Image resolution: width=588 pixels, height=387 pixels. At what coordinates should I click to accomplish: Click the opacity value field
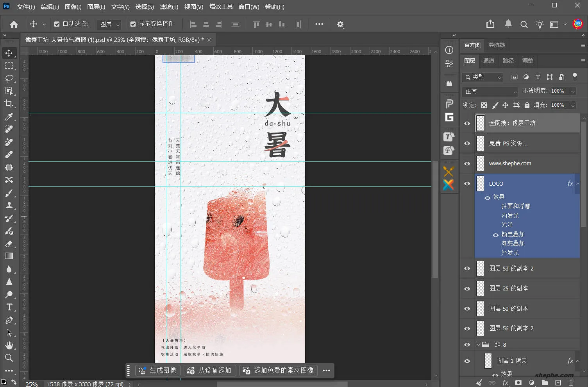(559, 91)
